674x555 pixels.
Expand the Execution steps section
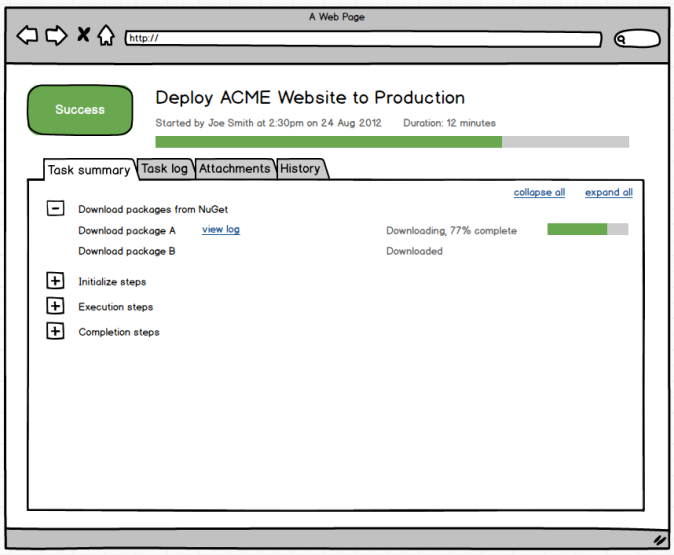pyautogui.click(x=56, y=306)
